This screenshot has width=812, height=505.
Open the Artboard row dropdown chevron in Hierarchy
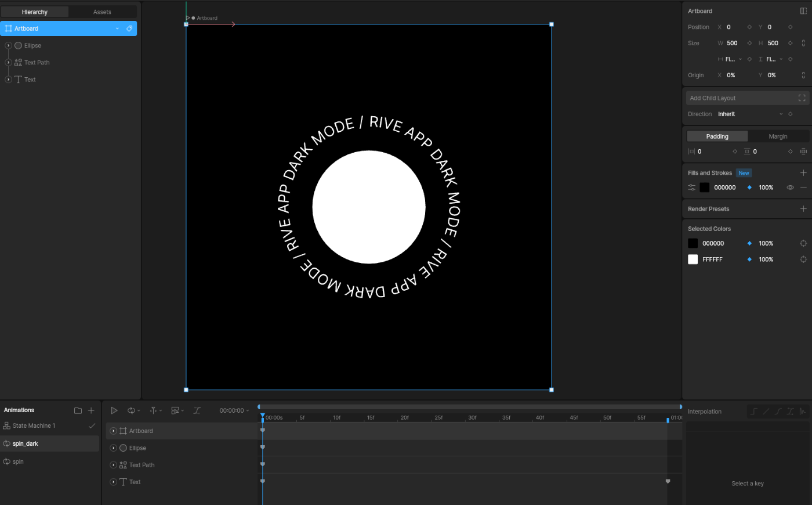pyautogui.click(x=117, y=28)
